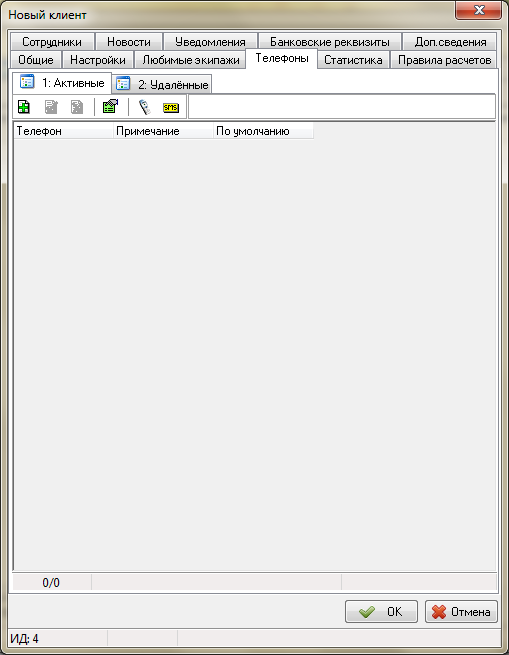Viewport: 509px width, 655px height.
Task: Go to the Любимые экипажи tab
Action: click(191, 60)
